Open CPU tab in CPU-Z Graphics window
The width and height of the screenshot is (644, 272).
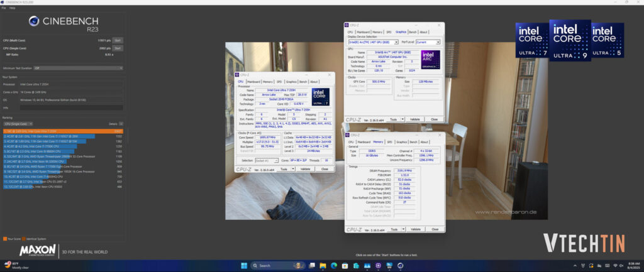tap(350, 32)
